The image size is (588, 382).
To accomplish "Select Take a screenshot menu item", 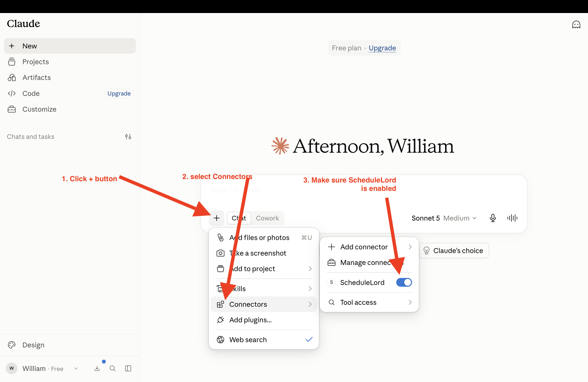I will 264,253.
